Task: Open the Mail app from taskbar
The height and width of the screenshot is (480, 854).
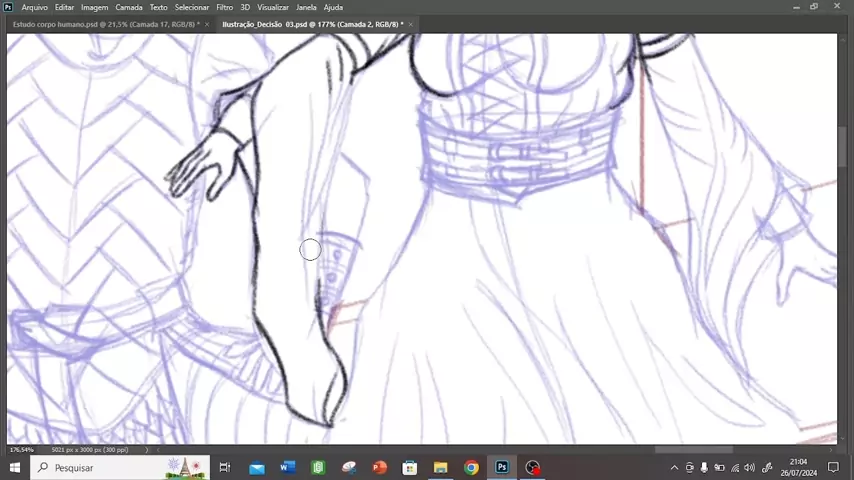Action: click(257, 467)
